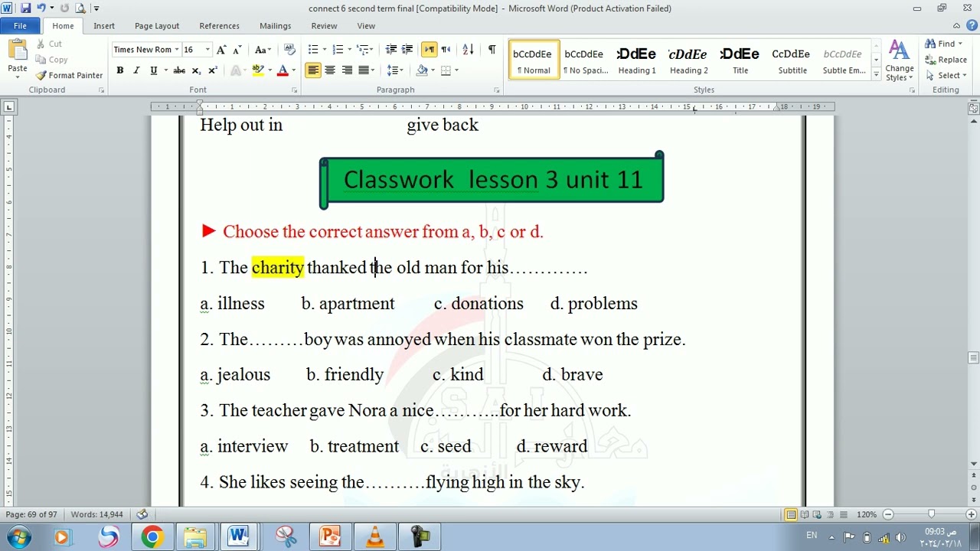
Task: Switch to the Insert tab
Action: [104, 26]
